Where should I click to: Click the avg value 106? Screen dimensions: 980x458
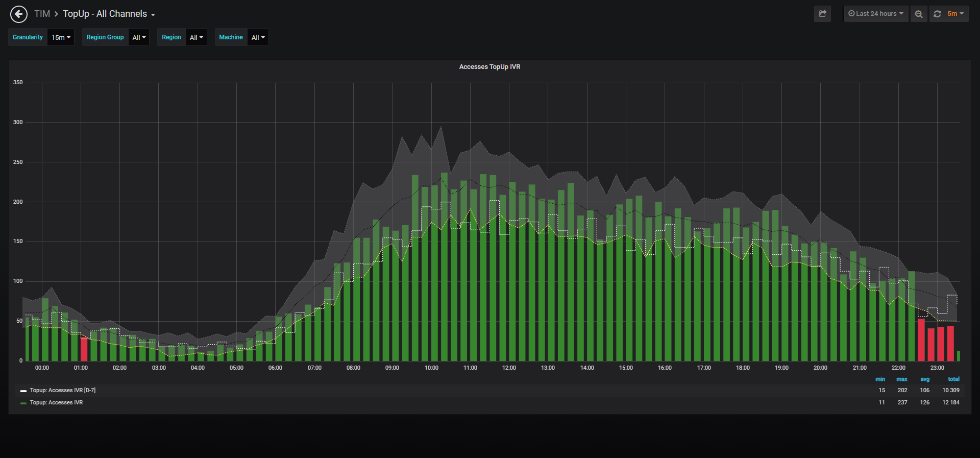tap(925, 391)
